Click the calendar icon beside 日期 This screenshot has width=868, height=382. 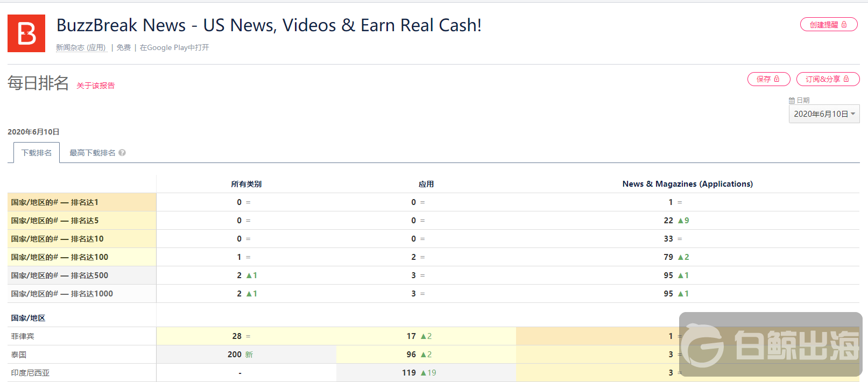[x=792, y=101]
